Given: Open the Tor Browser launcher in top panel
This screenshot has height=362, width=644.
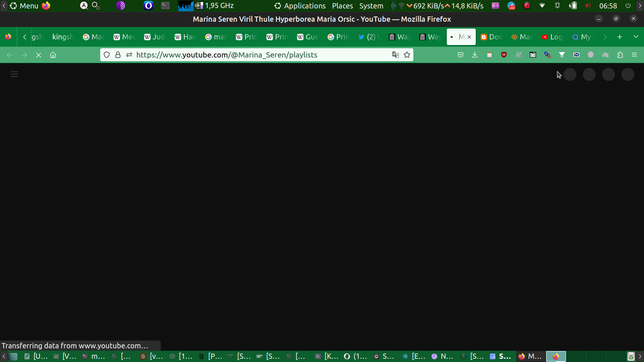Looking at the screenshot, I should click(121, 6).
